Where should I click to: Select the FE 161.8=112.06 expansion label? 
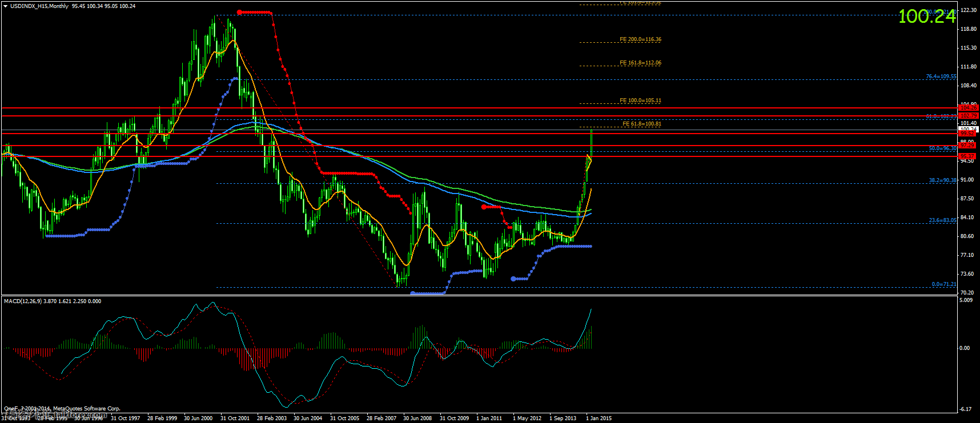coord(640,63)
